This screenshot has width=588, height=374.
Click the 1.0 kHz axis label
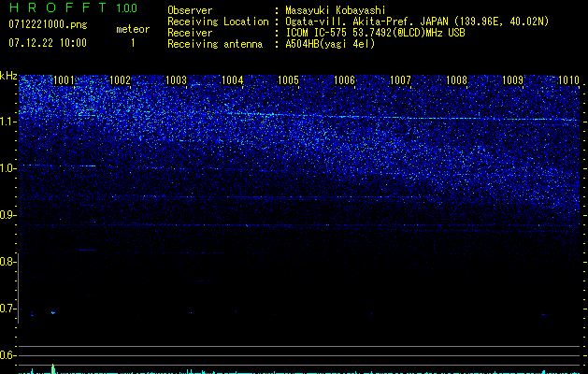tap(7, 168)
